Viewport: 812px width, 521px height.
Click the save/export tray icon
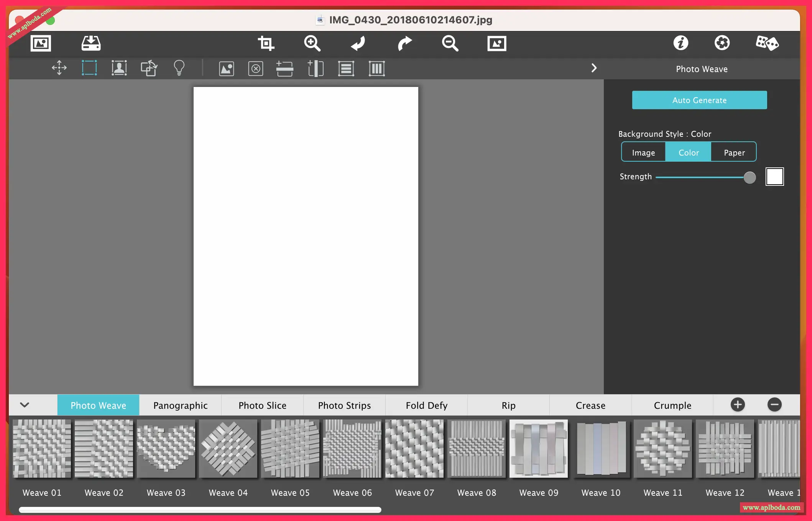click(x=91, y=43)
